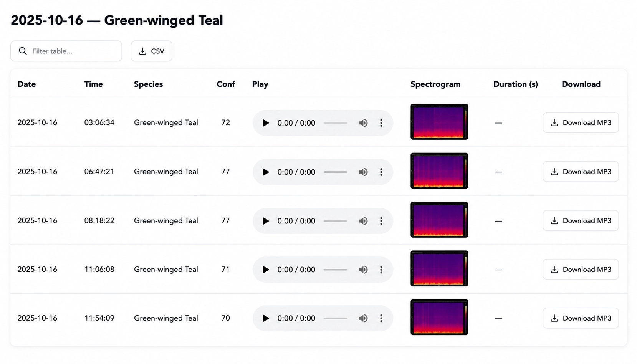Seek on the 06:47:21 audio progress bar
The height and width of the screenshot is (364, 637).
point(335,172)
